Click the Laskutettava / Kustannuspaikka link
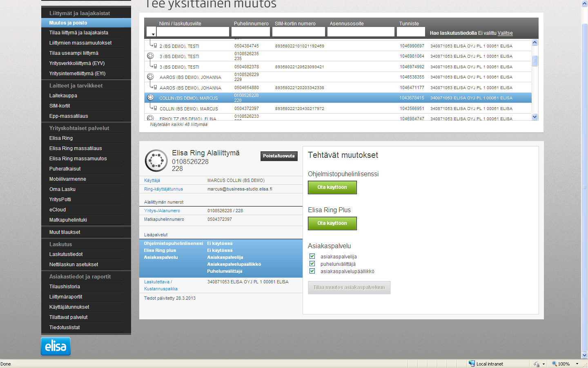 pyautogui.click(x=161, y=285)
